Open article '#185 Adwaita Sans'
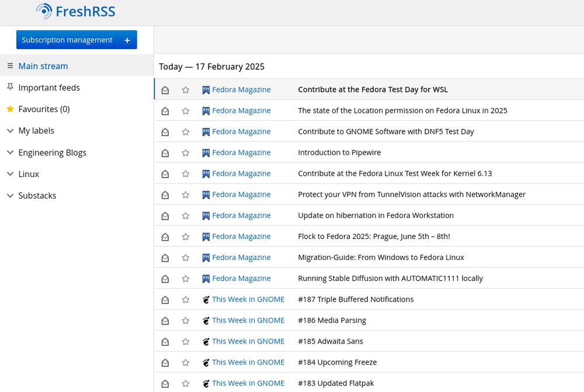584x392 pixels. (x=331, y=341)
